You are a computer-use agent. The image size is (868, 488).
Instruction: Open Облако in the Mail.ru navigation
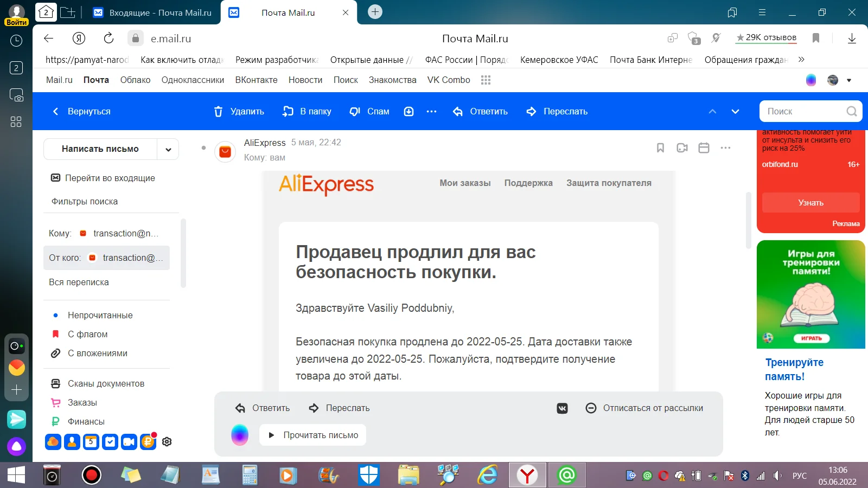pos(135,80)
